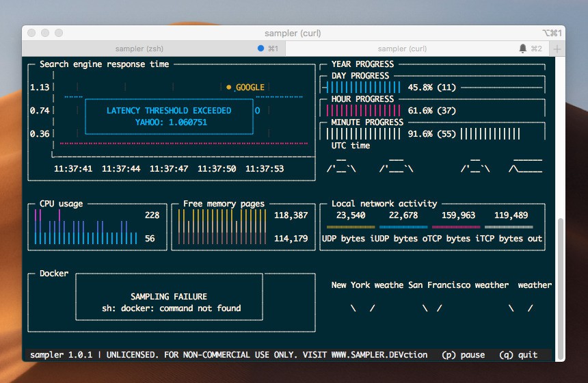Screen dimensions: 588x383
Task: Click the pink TCP bytes in color bar
Action: tap(456, 227)
